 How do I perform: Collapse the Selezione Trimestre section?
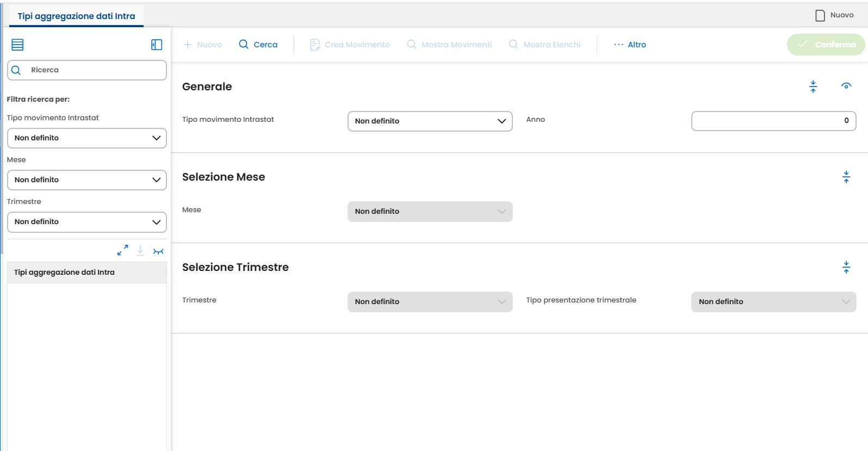(846, 267)
